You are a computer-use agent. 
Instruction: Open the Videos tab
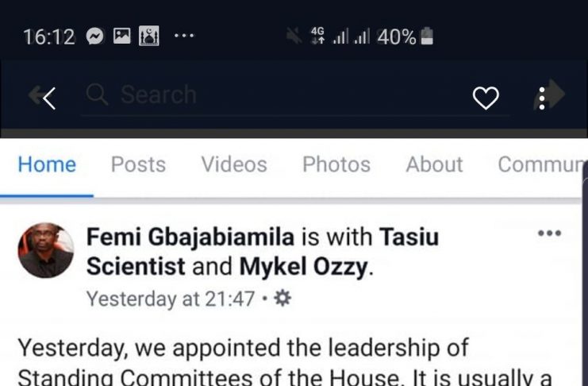[x=234, y=164]
